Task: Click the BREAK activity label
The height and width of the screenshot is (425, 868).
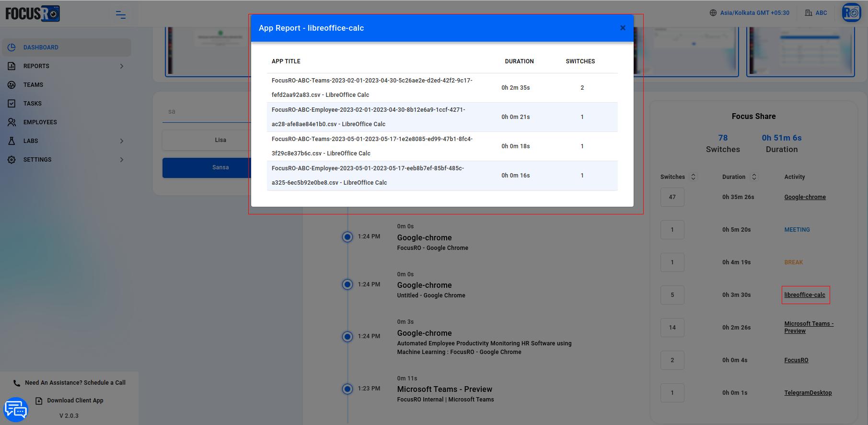Action: pos(793,262)
